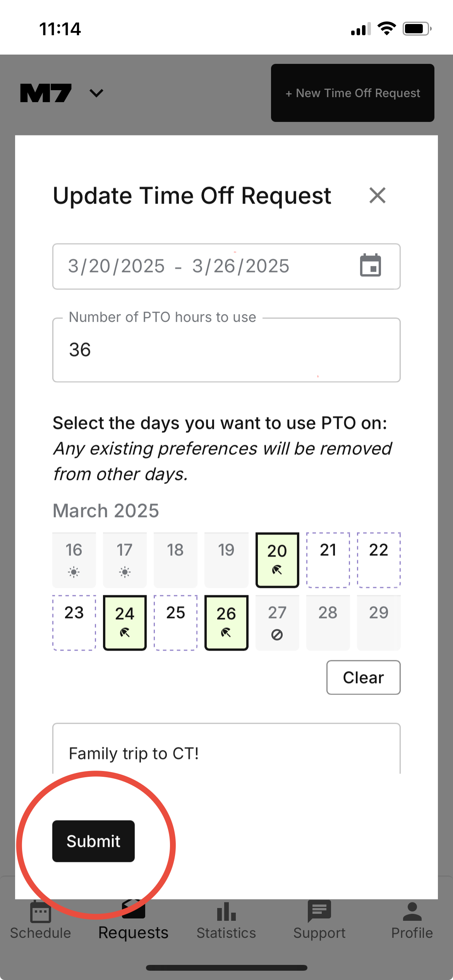Select March 21 as a PTO day
This screenshot has height=980, width=453.
(x=328, y=560)
